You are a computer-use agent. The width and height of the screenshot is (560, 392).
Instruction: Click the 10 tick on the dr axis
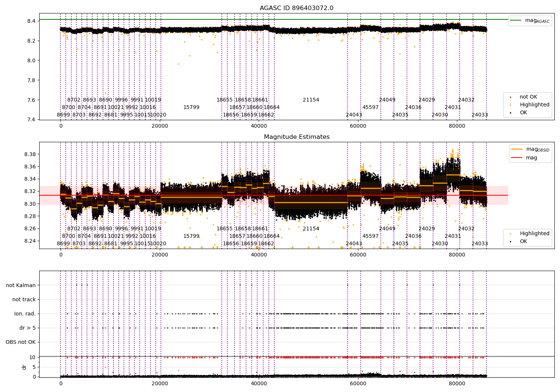coord(33,357)
